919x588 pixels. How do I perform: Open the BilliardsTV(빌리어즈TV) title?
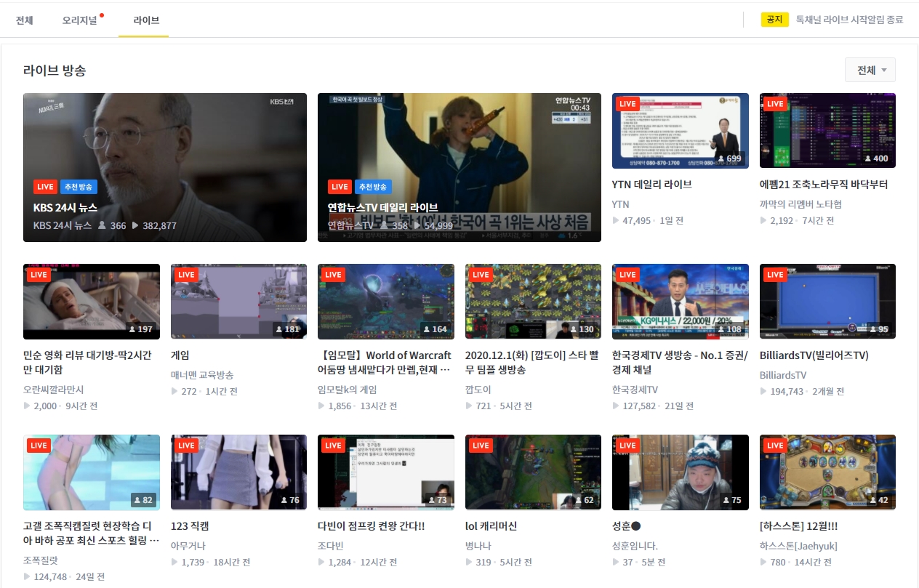point(814,355)
